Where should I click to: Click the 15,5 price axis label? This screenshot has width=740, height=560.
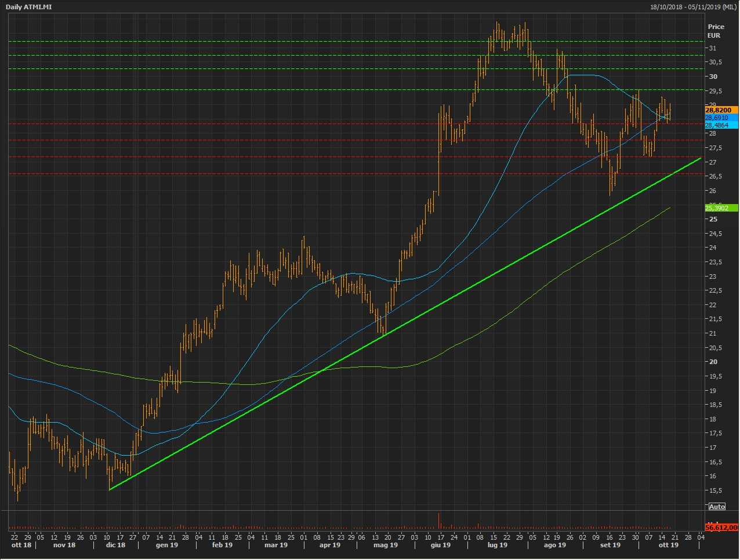click(x=716, y=490)
